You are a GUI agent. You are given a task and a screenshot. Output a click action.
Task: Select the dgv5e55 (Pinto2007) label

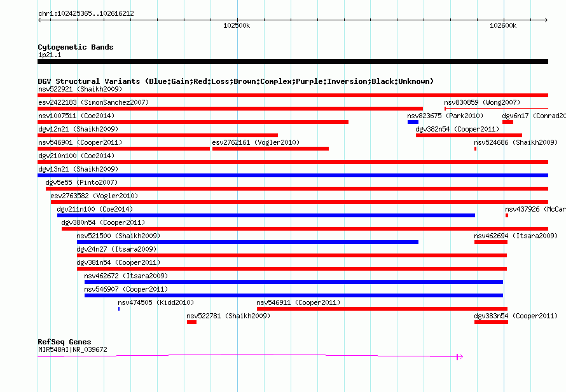pos(81,182)
